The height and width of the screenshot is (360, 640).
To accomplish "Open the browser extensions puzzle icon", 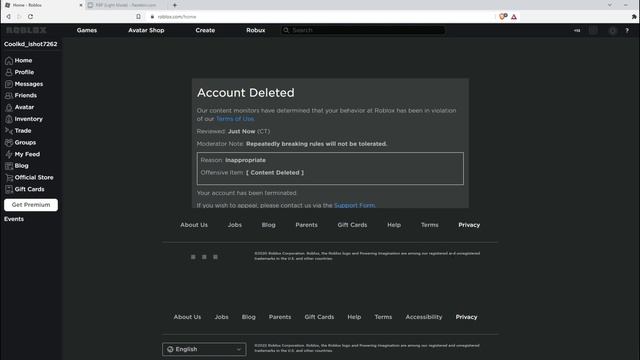I will coord(634,17).
